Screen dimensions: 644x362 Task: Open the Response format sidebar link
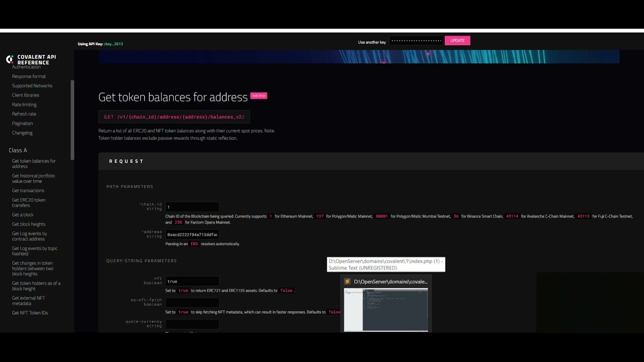29,76
